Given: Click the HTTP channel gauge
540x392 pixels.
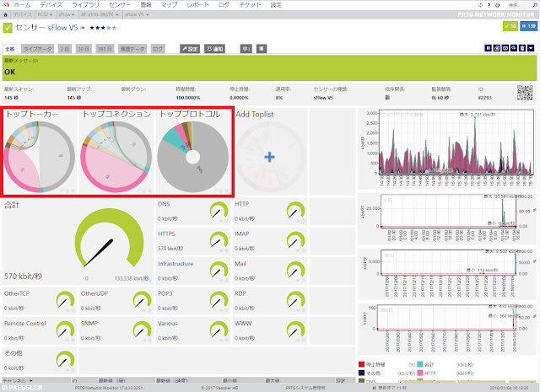Looking at the screenshot, I should click(296, 210).
